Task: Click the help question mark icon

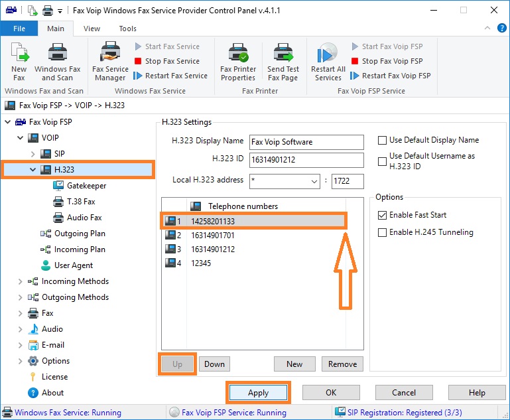Action: coord(501,29)
